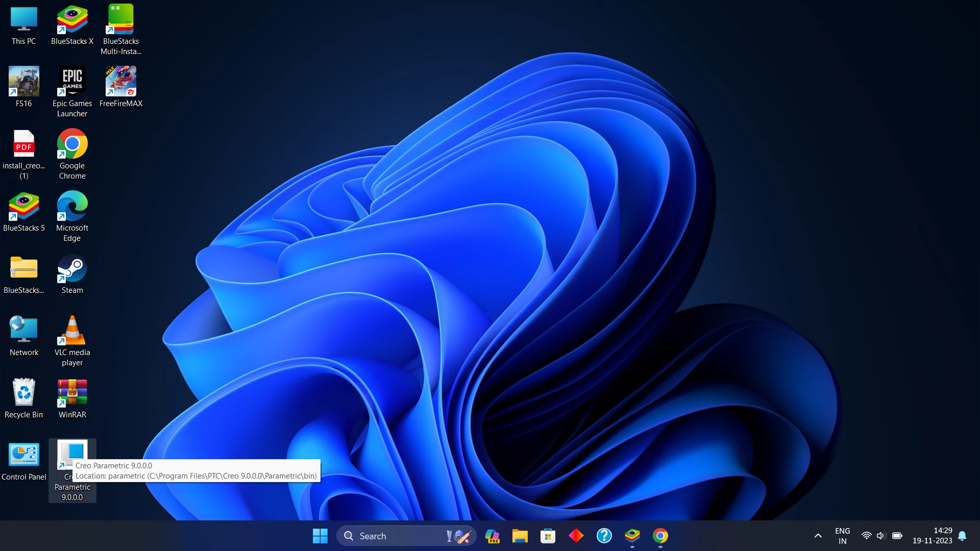Open the clock and date panel
Viewport: 980px width, 551px height.
[932, 536]
